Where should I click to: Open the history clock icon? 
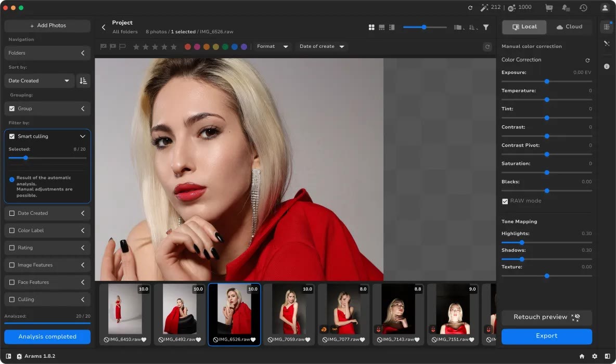[x=583, y=7]
